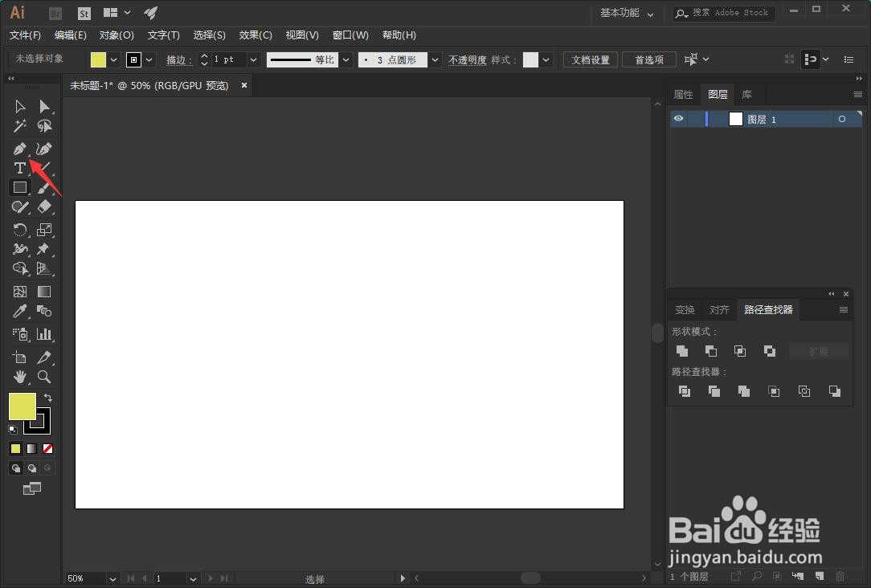The height and width of the screenshot is (588, 871).
Task: Select the Artboard tool
Action: (20, 357)
